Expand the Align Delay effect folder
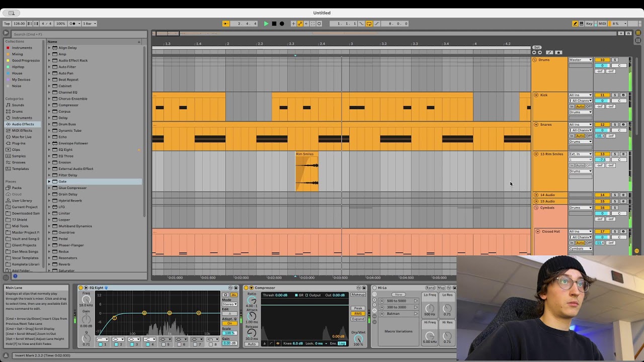Screen dimensions: 644x362 pyautogui.click(x=49, y=48)
